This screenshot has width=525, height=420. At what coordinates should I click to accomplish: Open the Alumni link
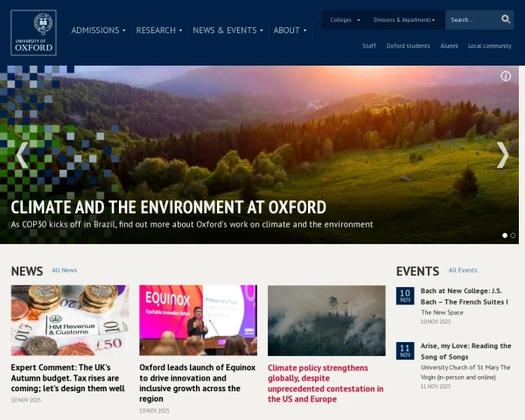point(449,45)
